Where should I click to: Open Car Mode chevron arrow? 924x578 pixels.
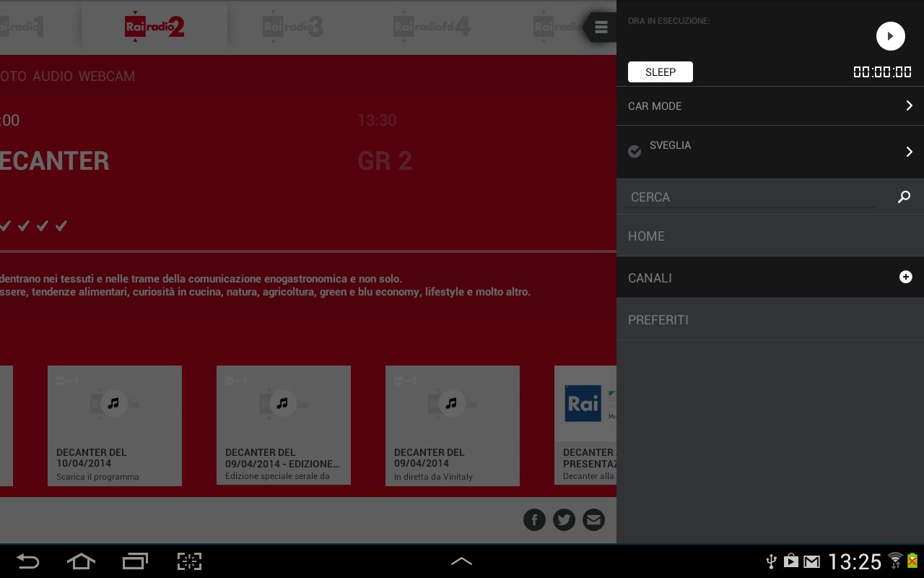point(909,105)
